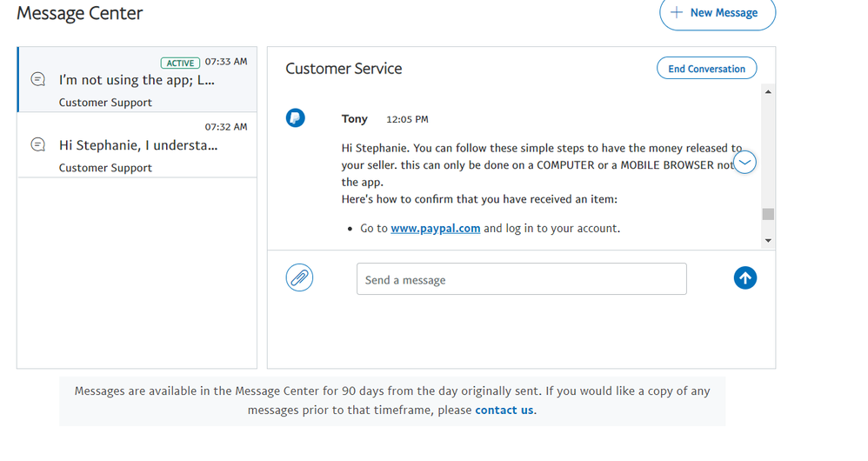
Task: Open the www.paypal.com link in chat
Action: pyautogui.click(x=435, y=228)
